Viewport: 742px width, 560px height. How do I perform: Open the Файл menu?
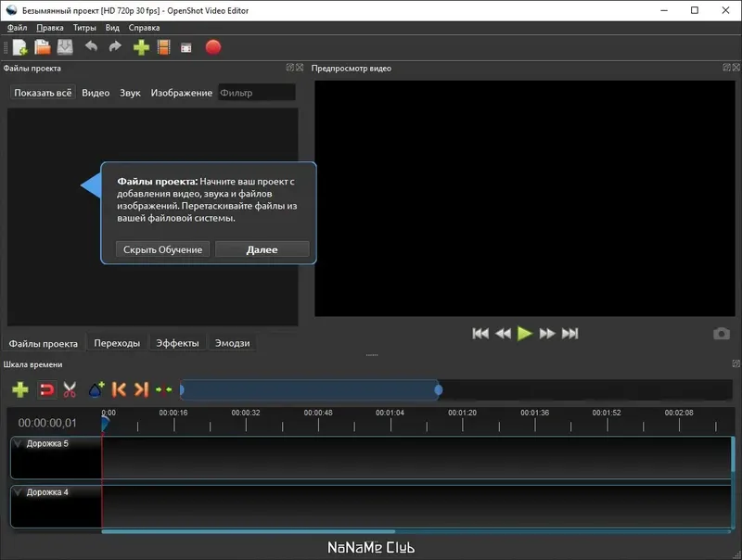pos(17,28)
